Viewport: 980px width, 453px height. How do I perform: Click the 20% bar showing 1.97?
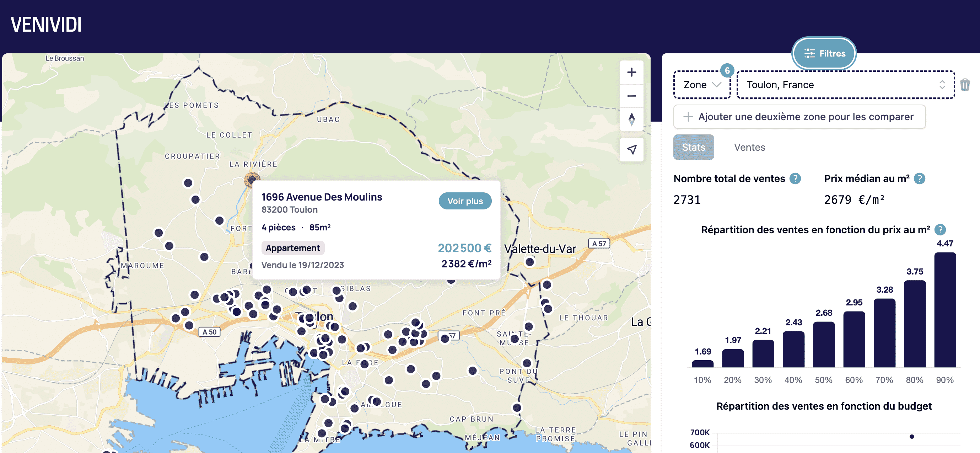(733, 358)
